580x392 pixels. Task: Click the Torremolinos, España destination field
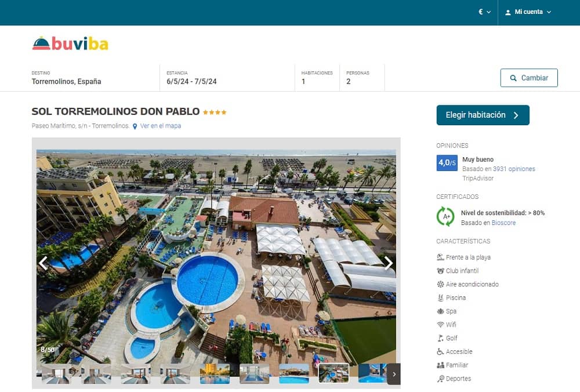(96, 78)
